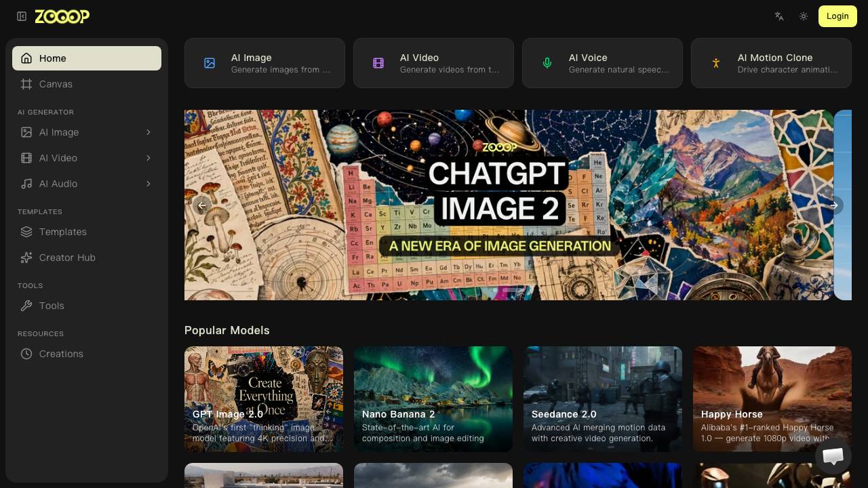The height and width of the screenshot is (488, 868).
Task: Open Templates from the sidebar
Action: tap(87, 232)
